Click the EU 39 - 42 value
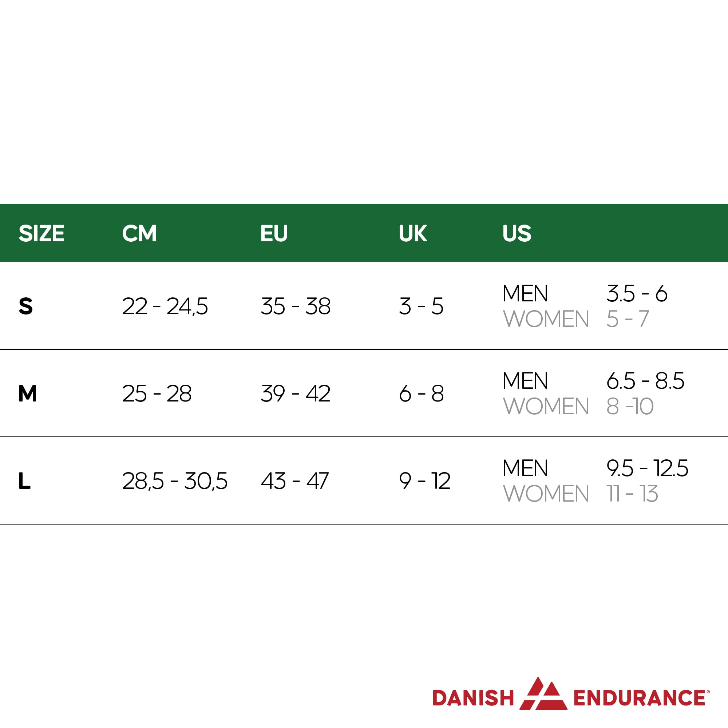The width and height of the screenshot is (728, 728). pyautogui.click(x=296, y=393)
